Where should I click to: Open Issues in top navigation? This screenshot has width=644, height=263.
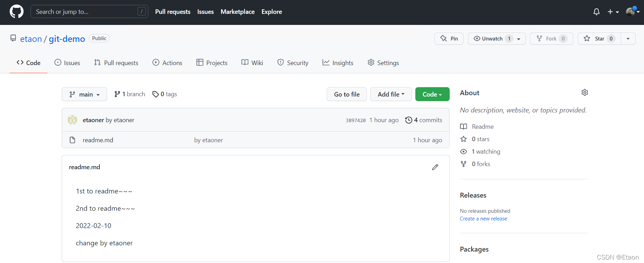[205, 12]
